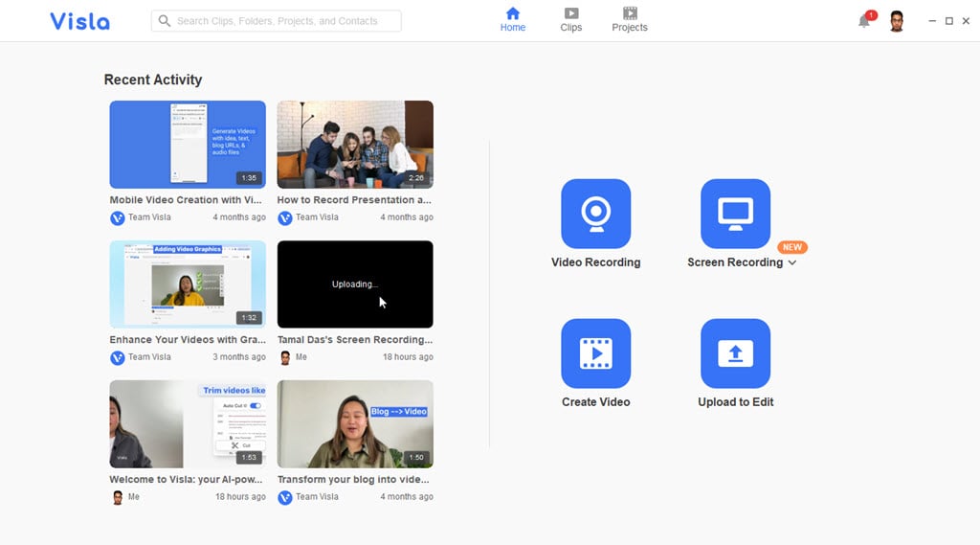Click Team Visla avatar under Transform your blog
The width and height of the screenshot is (980, 545).
point(285,497)
